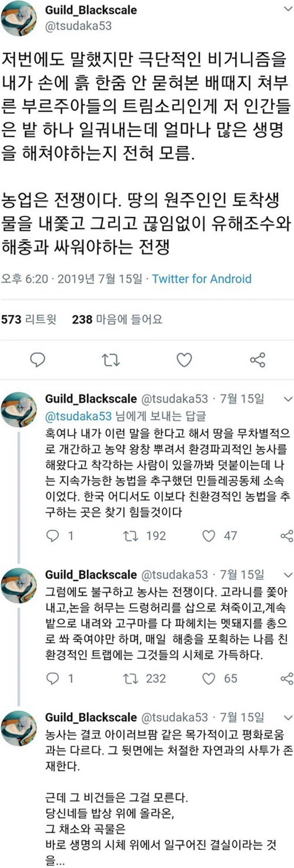Share the main tweet
This screenshot has height=868, width=294.
point(258,360)
